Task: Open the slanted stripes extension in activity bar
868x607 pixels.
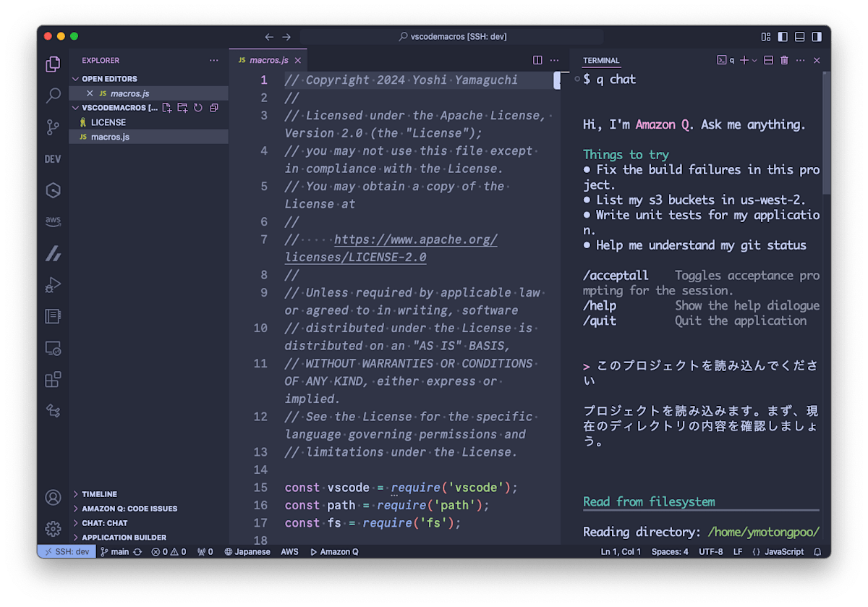Action: tap(53, 253)
